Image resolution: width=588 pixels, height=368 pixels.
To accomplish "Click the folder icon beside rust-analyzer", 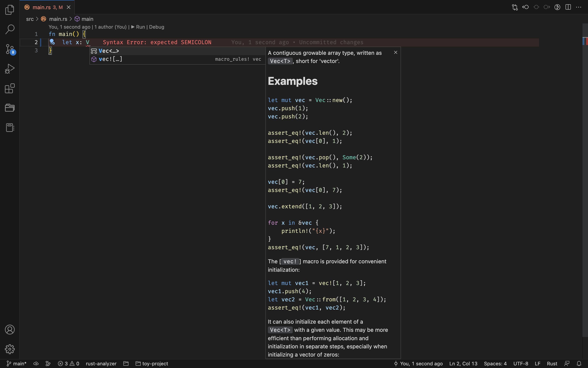I will coord(126,364).
